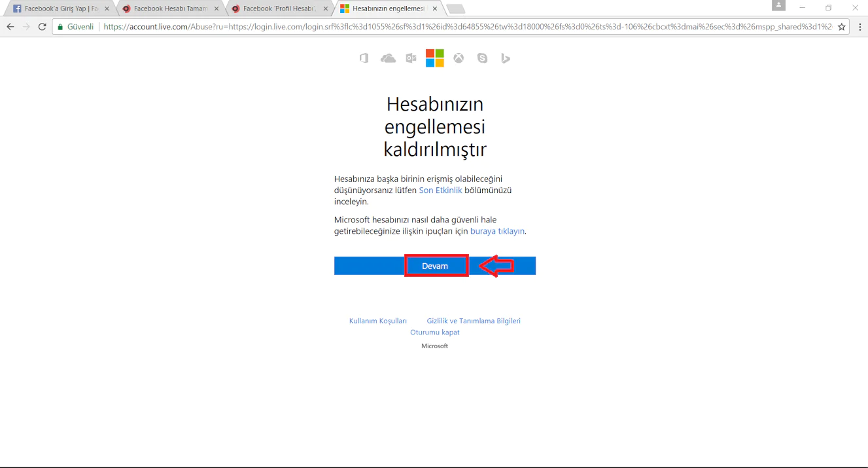Go back using browser back arrow

(10, 27)
